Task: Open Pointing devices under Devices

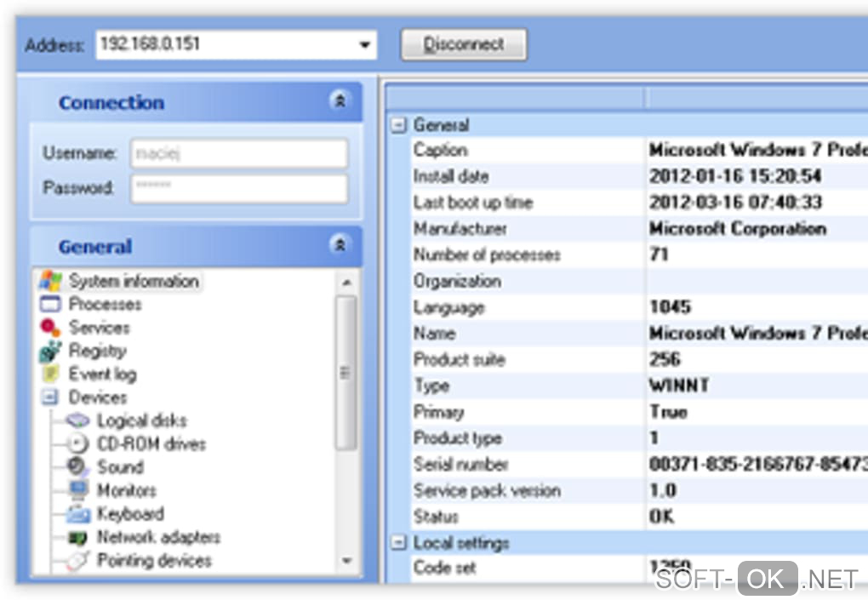Action: pyautogui.click(x=154, y=560)
